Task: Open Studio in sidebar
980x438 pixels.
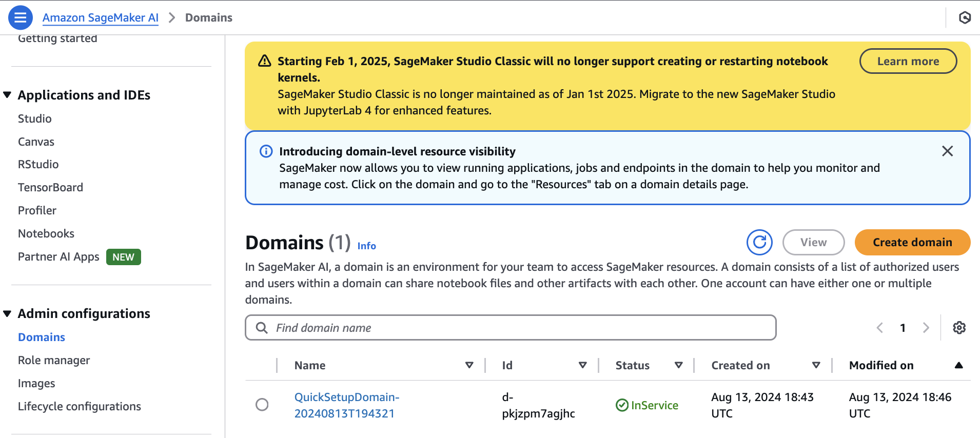Action: coord(35,118)
